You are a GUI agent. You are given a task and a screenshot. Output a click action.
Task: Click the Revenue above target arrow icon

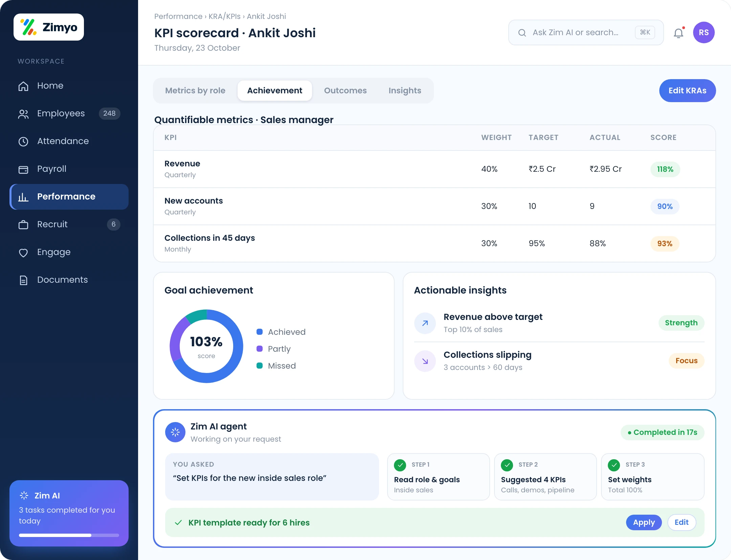[x=425, y=323]
